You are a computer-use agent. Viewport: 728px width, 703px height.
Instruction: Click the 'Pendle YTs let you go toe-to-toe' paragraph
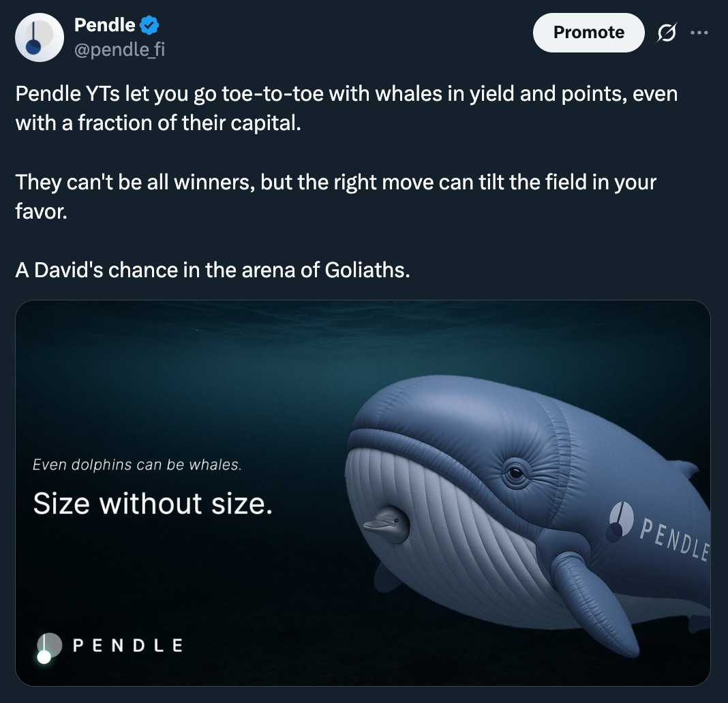[346, 108]
